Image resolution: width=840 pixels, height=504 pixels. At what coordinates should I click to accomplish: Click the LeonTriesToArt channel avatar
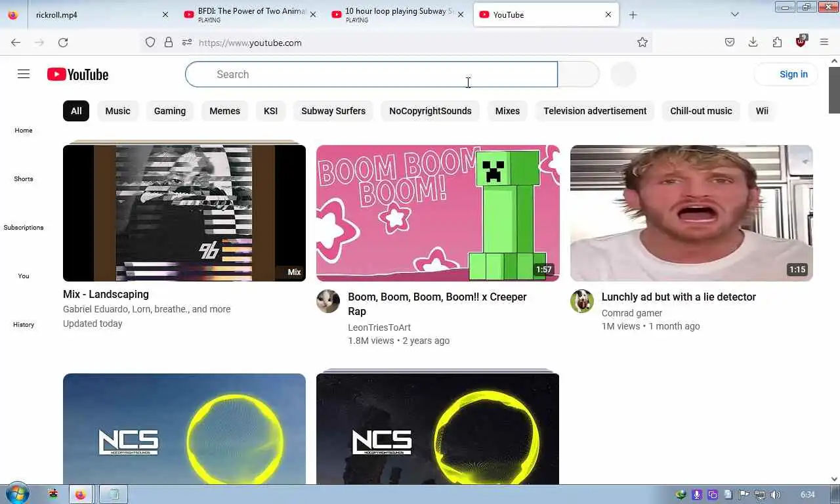[328, 301]
